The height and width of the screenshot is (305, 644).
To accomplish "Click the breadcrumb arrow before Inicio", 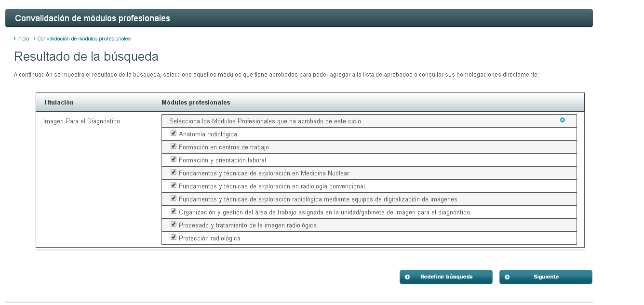I will click(15, 39).
